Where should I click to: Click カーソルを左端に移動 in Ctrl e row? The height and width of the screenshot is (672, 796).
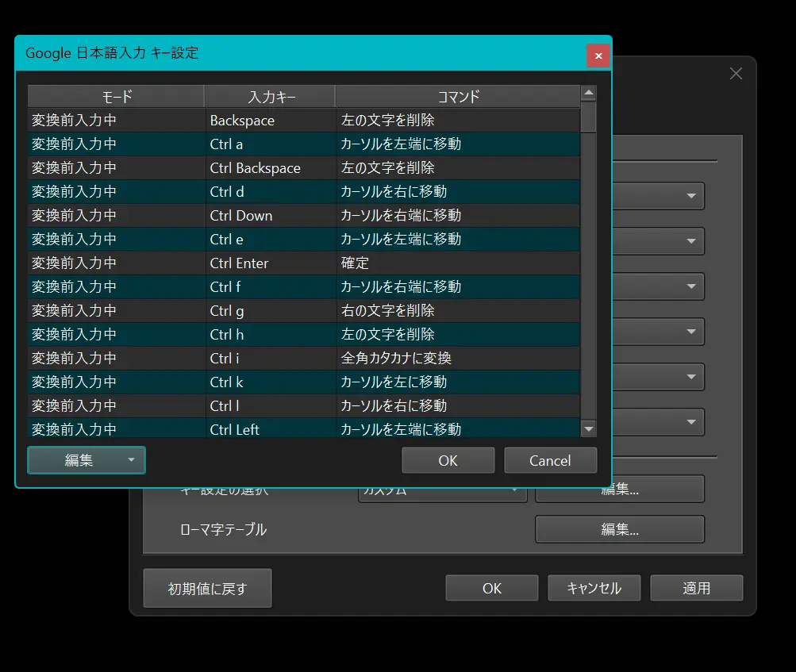[x=458, y=240]
